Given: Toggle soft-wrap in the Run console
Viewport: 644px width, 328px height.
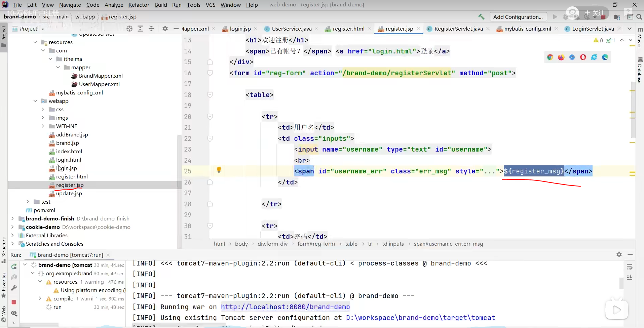Looking at the screenshot, I should tap(630, 267).
